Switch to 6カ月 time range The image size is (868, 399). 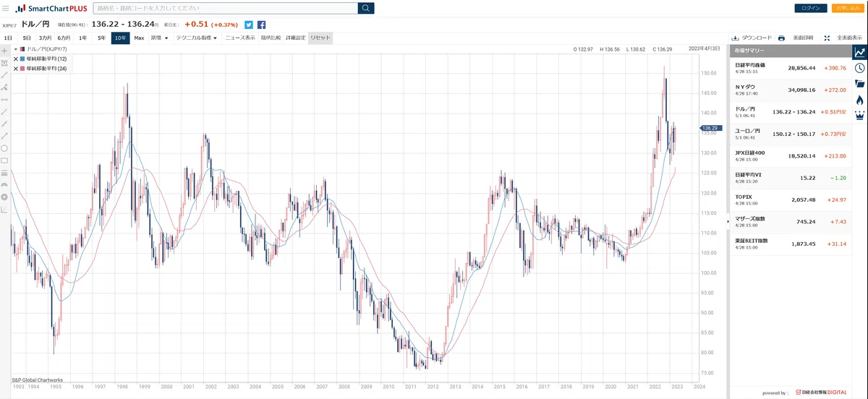pos(64,38)
